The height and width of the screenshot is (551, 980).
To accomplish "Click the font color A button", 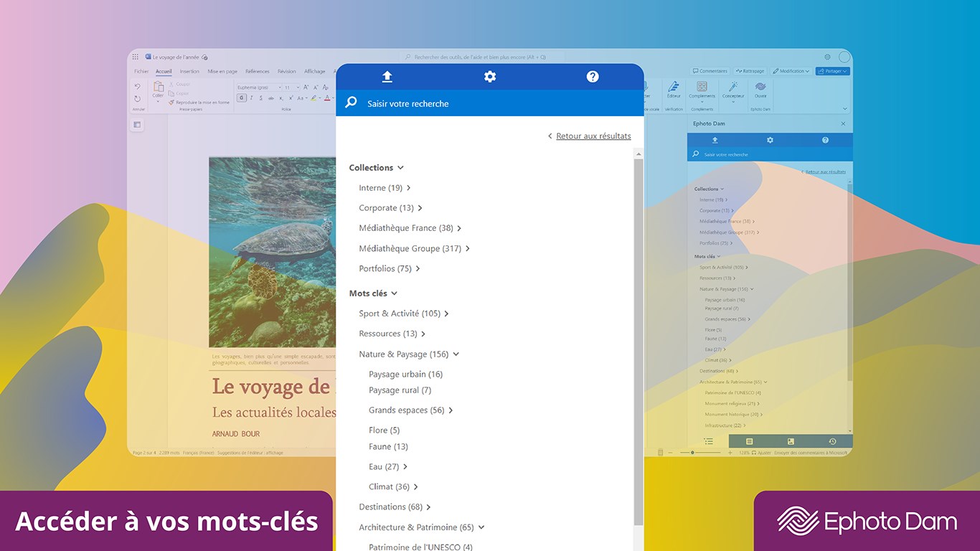I will point(327,98).
